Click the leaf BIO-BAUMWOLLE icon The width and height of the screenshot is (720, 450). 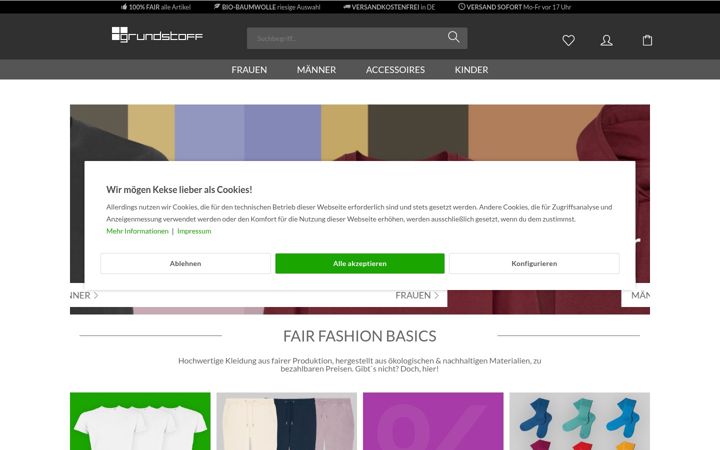(x=217, y=7)
